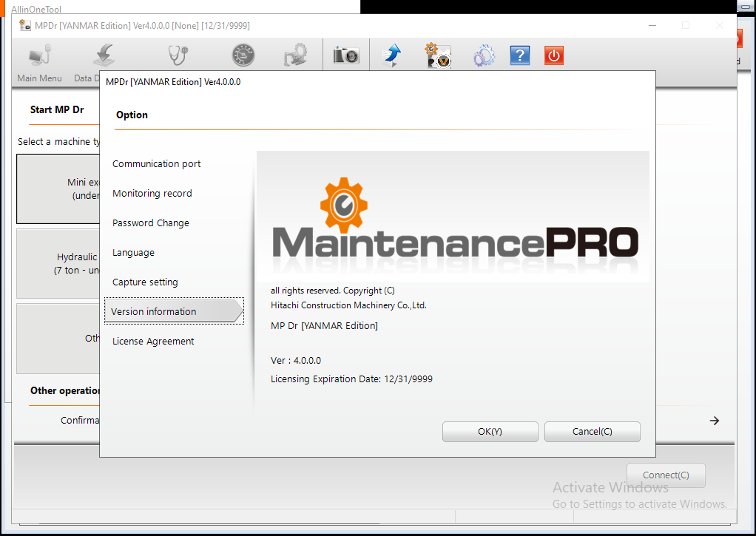Click the right arrow beside Confirmation

click(715, 421)
